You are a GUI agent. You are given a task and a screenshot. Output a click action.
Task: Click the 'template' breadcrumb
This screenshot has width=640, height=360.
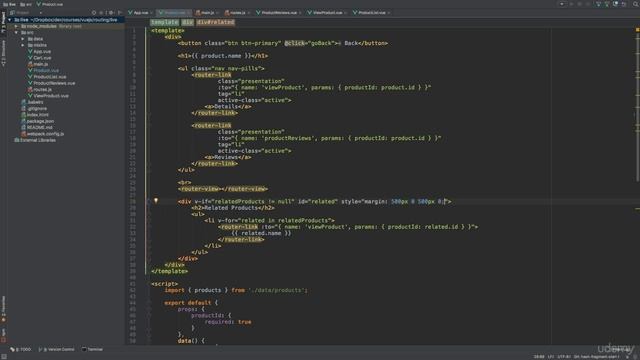(x=164, y=22)
